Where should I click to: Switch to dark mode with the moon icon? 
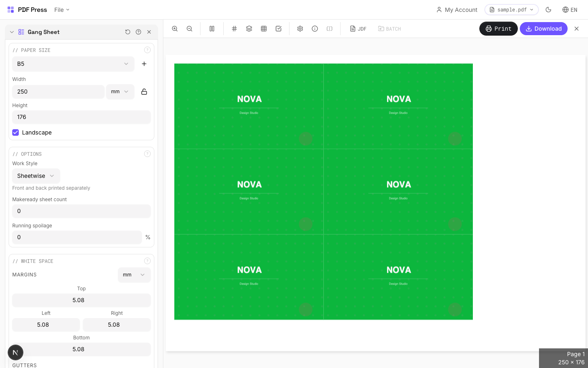548,9
